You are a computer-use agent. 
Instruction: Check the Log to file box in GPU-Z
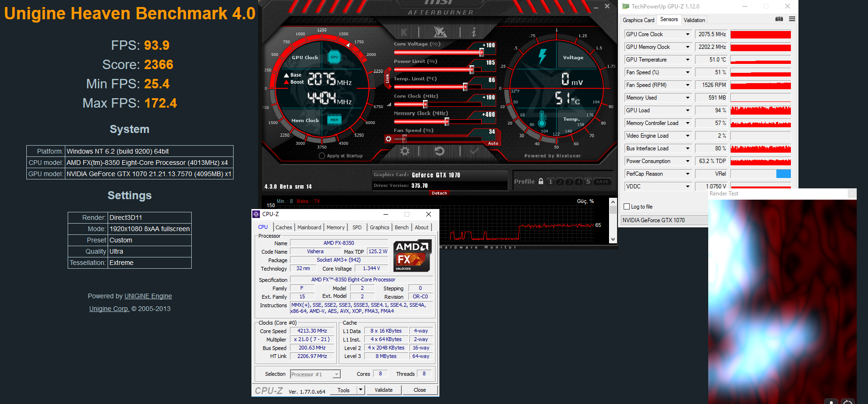[x=626, y=207]
